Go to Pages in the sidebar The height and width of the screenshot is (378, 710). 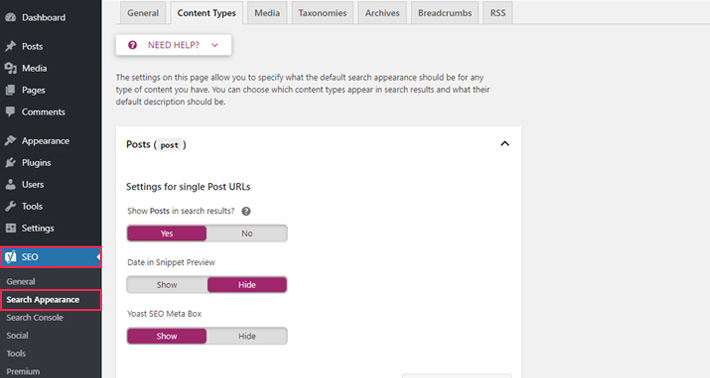(x=50, y=90)
